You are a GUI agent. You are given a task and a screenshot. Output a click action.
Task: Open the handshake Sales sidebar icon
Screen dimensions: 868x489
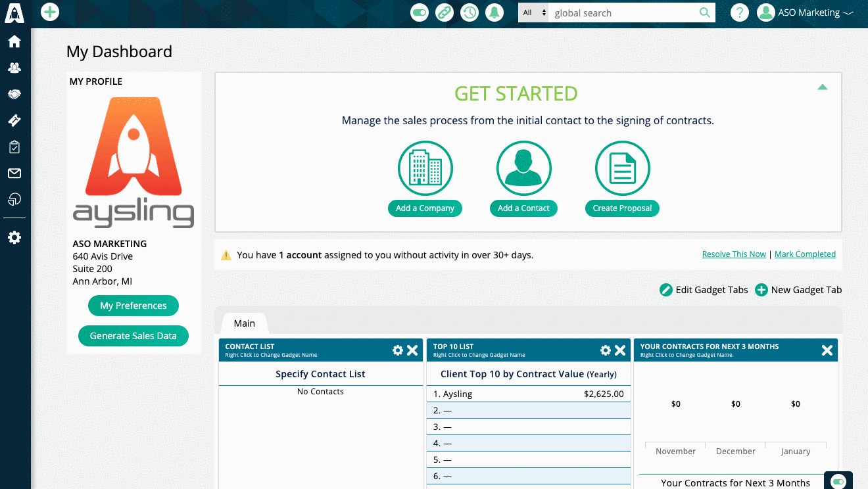[14, 94]
